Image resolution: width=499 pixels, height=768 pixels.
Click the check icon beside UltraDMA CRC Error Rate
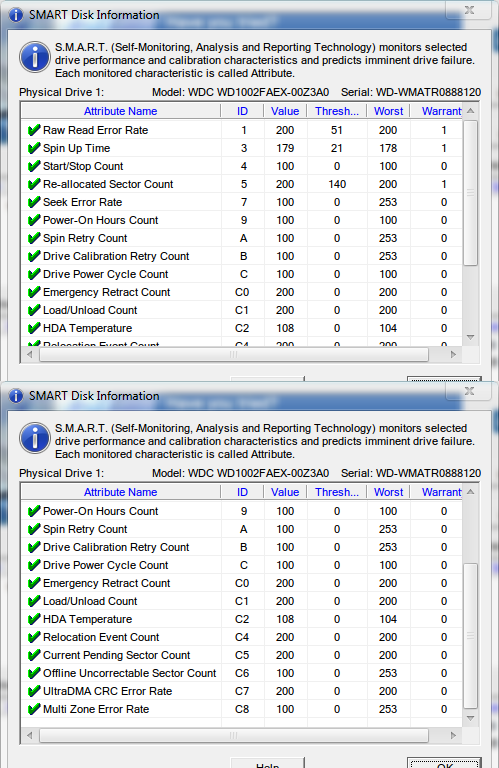pyautogui.click(x=34, y=691)
